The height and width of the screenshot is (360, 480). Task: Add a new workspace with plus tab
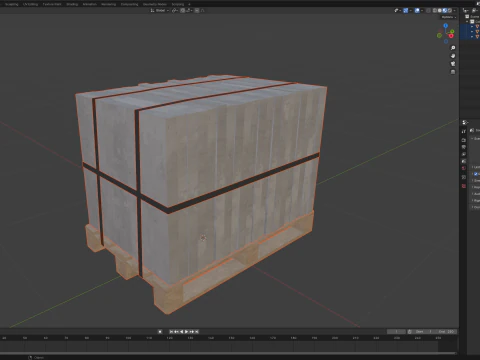[x=189, y=4]
